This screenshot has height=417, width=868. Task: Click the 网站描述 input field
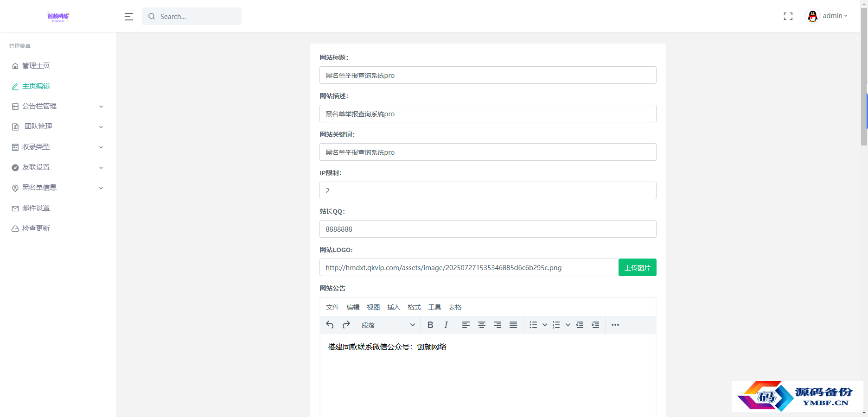tap(488, 114)
